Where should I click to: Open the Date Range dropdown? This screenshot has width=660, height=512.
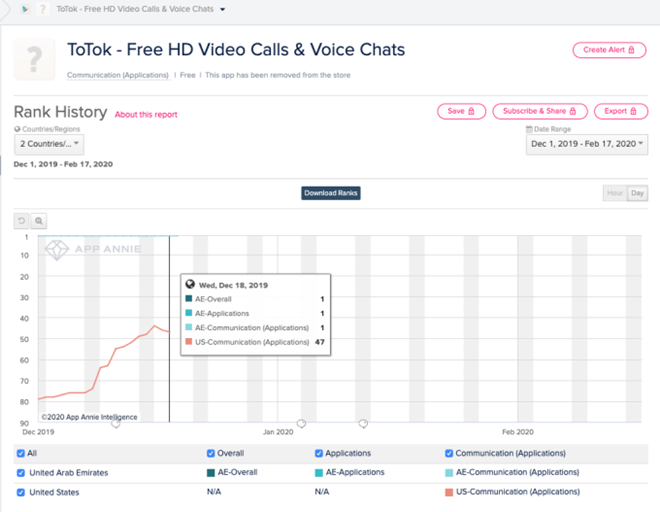[x=586, y=144]
